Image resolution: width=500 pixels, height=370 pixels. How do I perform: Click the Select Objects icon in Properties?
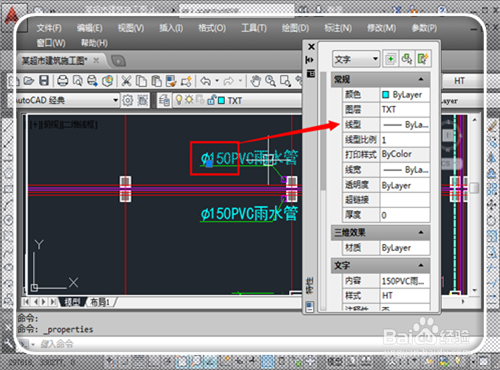[406, 59]
